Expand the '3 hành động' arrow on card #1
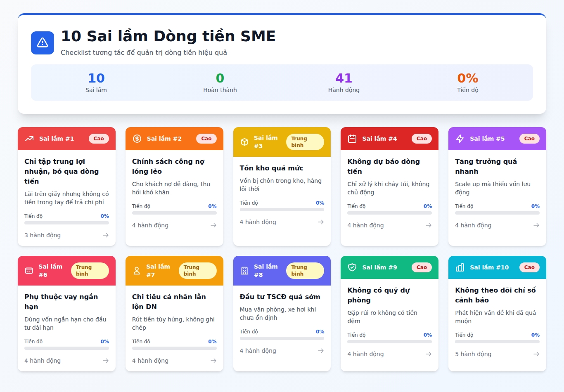This screenshot has width=564, height=392. coord(106,235)
